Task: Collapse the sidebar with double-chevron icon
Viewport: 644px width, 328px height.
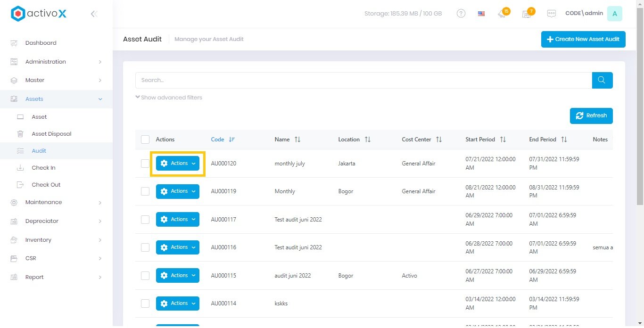Action: click(x=94, y=14)
